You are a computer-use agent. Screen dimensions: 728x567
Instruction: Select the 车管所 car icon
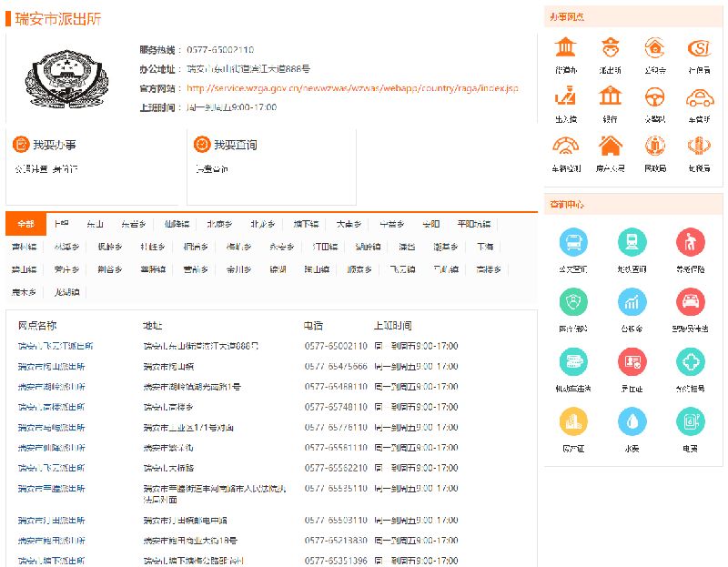coord(699,96)
